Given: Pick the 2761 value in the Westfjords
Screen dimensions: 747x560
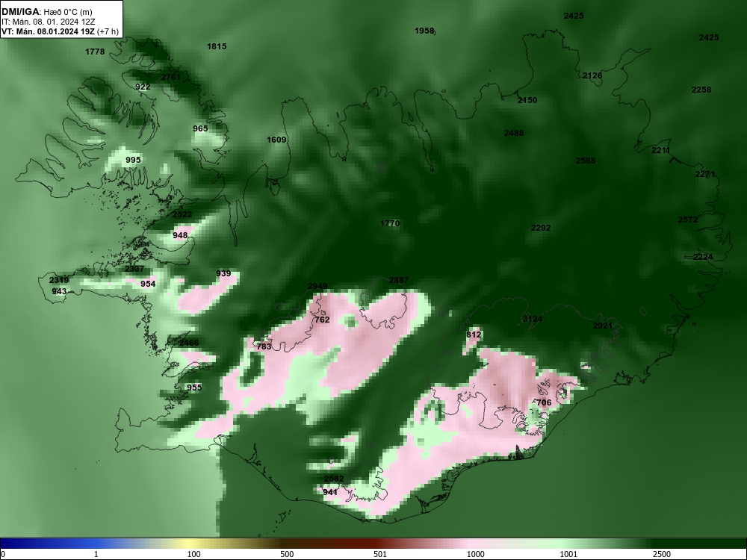Looking at the screenshot, I should point(171,77).
